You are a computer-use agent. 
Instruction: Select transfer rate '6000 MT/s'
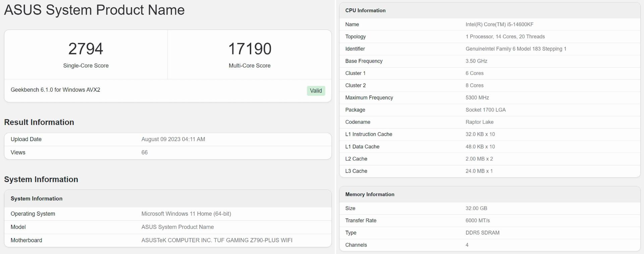pos(478,220)
